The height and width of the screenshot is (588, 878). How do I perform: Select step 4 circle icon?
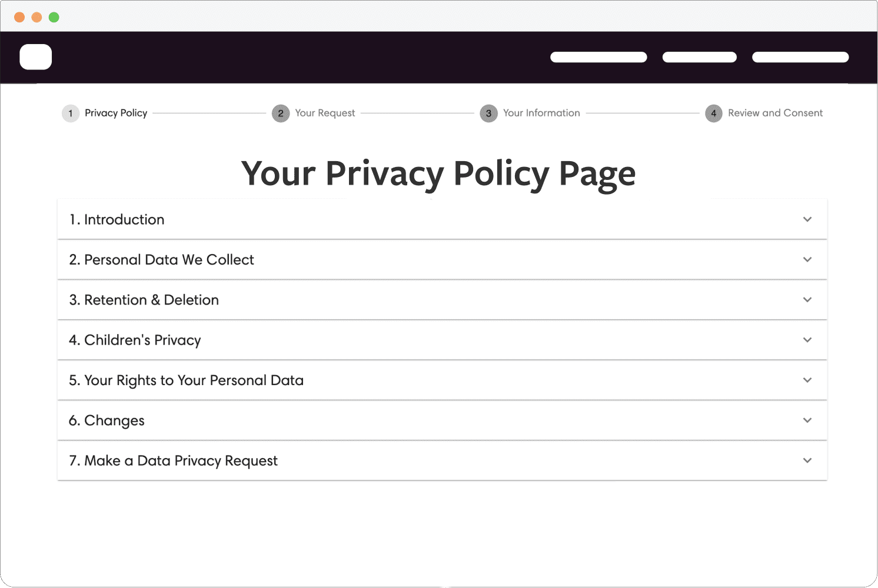[714, 113]
